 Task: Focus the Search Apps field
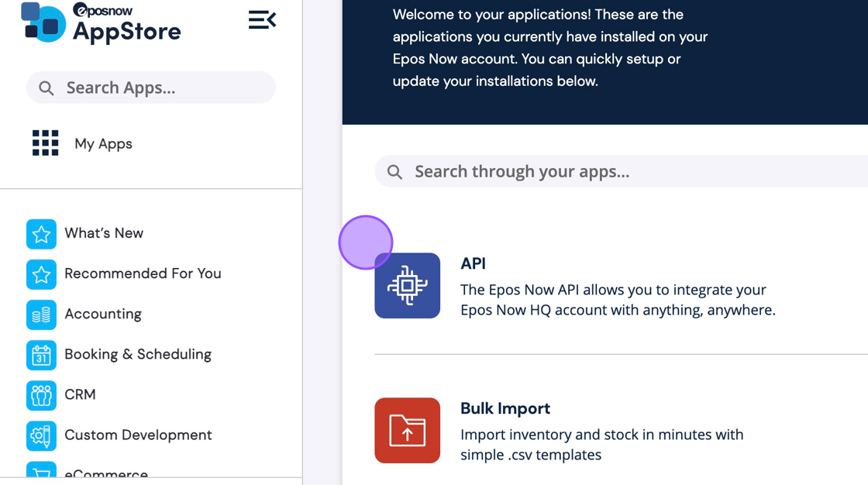(x=163, y=88)
